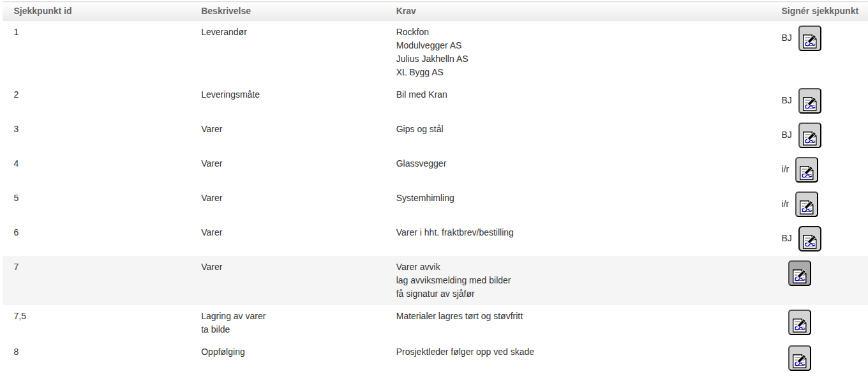Select the Rockfon supplier text
Screen dimensions: 868x383
(413, 32)
